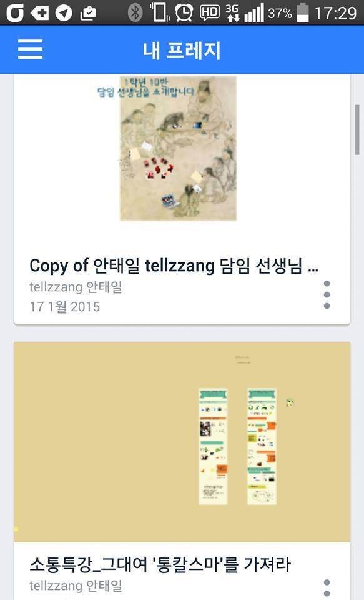This screenshot has width=364, height=600.
Task: Tap the date 17 1월 2015
Action: tap(64, 306)
